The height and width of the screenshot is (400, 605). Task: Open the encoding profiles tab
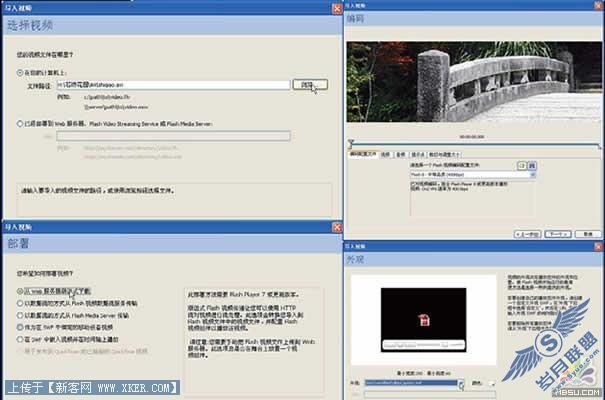tap(362, 154)
